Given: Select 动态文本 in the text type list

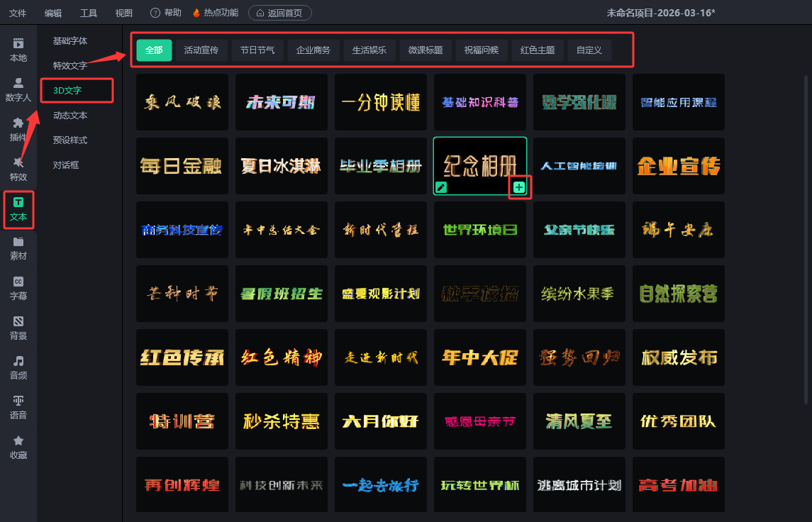Looking at the screenshot, I should point(70,115).
